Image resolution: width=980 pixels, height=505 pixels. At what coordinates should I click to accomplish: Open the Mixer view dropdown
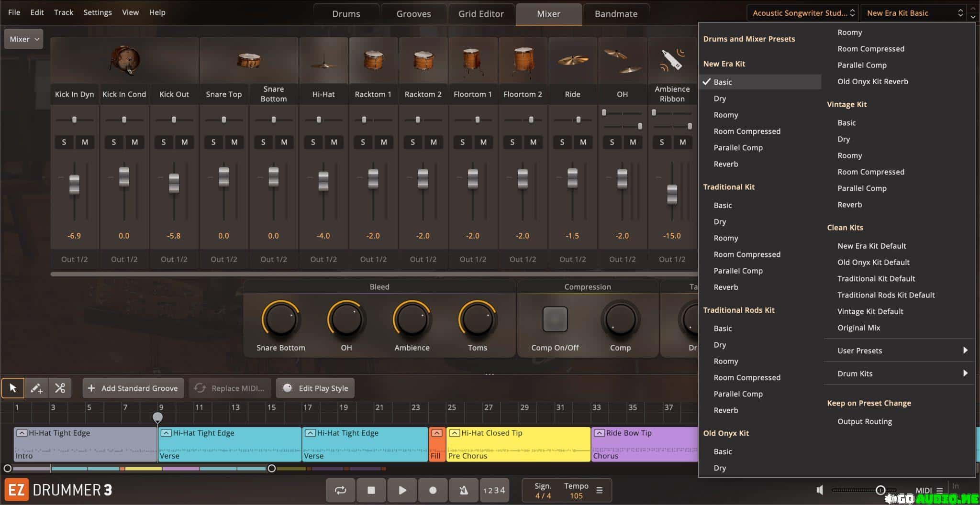tap(23, 39)
